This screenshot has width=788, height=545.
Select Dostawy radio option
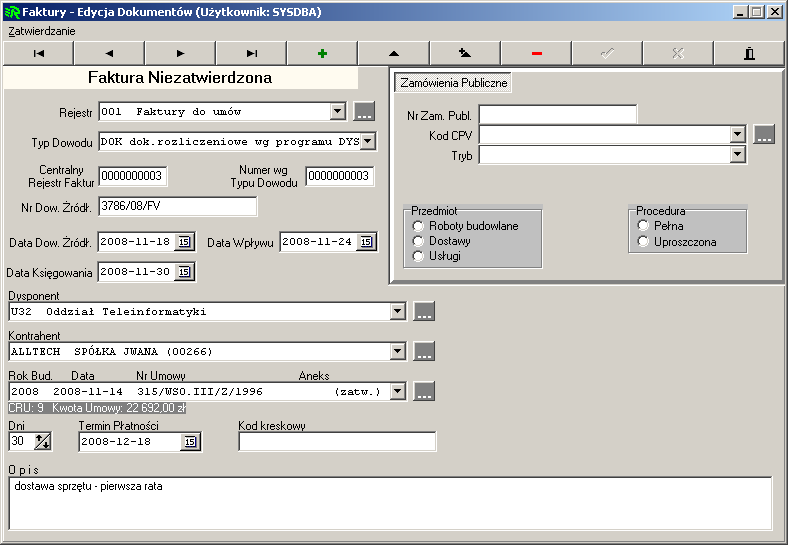(x=418, y=241)
